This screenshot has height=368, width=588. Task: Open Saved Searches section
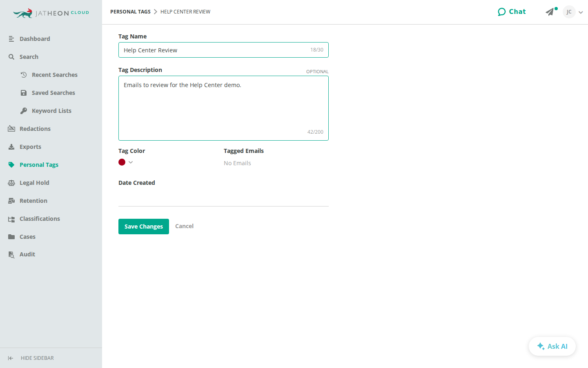coord(53,93)
